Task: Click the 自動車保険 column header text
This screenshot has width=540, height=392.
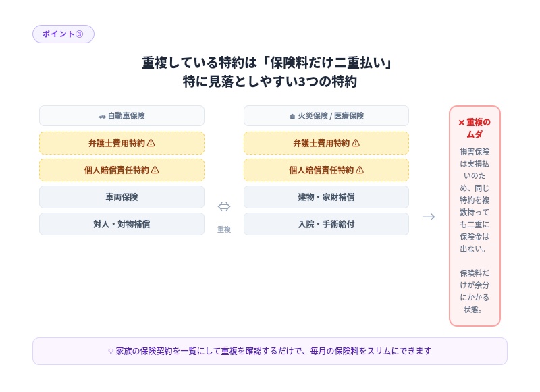Action: pos(126,116)
